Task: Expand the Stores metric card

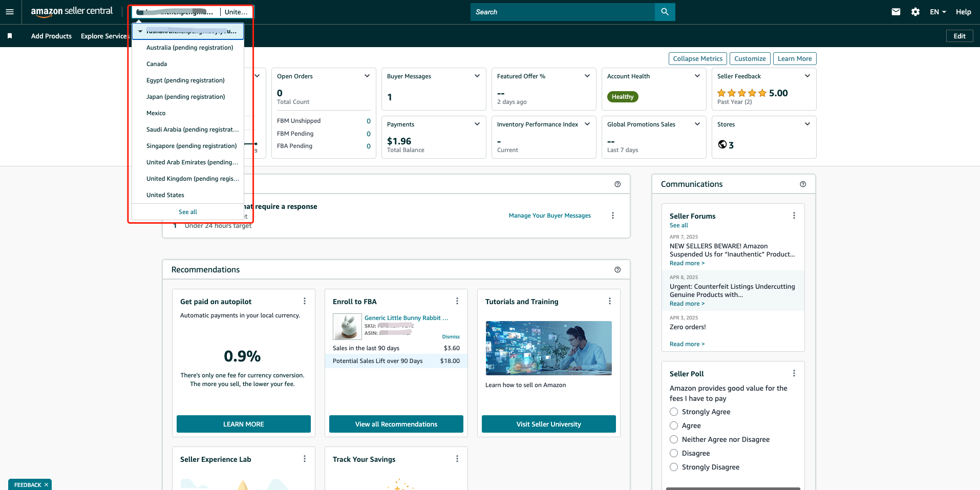Action: (x=807, y=124)
